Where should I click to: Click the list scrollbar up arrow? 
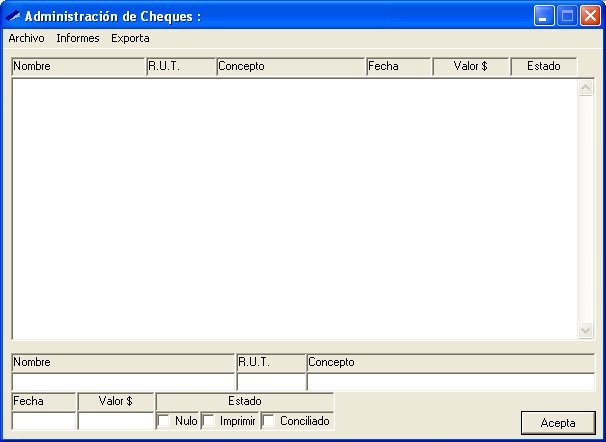point(586,88)
